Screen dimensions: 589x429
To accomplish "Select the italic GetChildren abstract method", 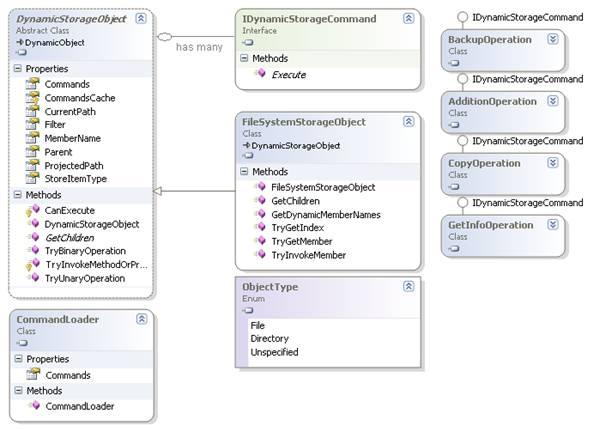I will tap(69, 238).
